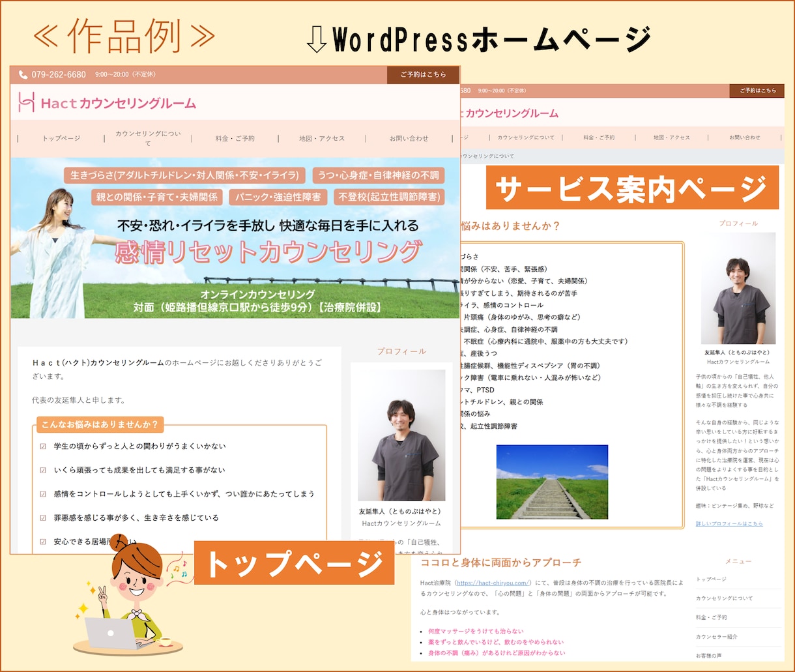Click カウンセリングについて breadcrumb on service page
The image size is (795, 672).
pos(487,156)
